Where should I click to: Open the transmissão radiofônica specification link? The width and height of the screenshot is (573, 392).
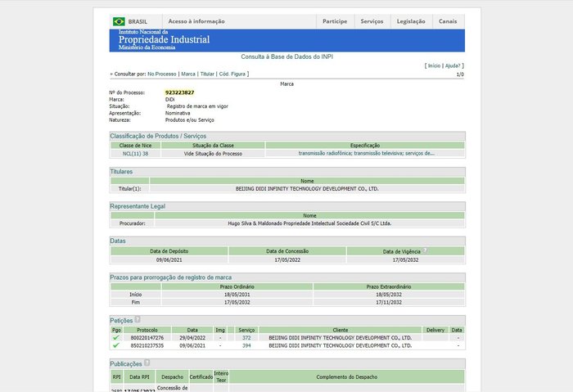(366, 153)
